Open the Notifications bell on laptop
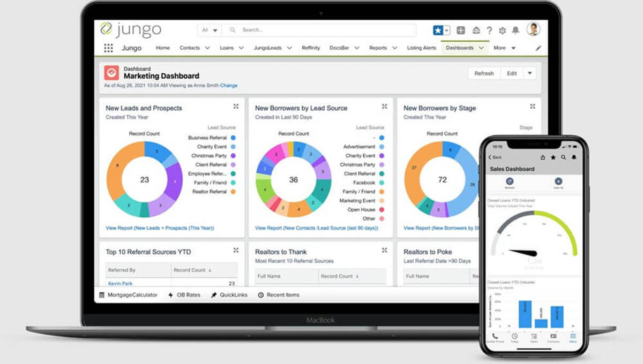 coord(516,31)
